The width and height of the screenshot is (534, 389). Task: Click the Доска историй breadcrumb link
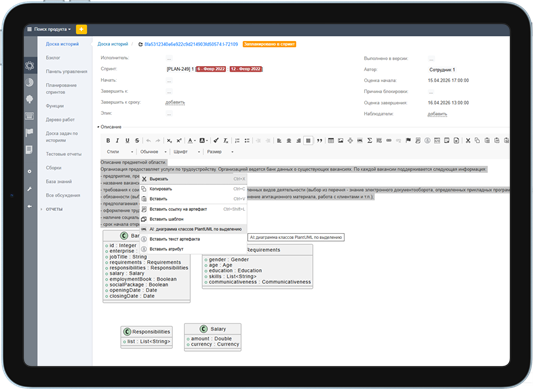click(x=113, y=44)
